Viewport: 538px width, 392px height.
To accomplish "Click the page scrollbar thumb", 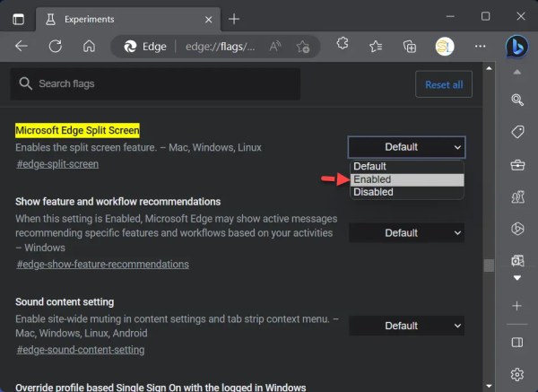I will click(489, 266).
